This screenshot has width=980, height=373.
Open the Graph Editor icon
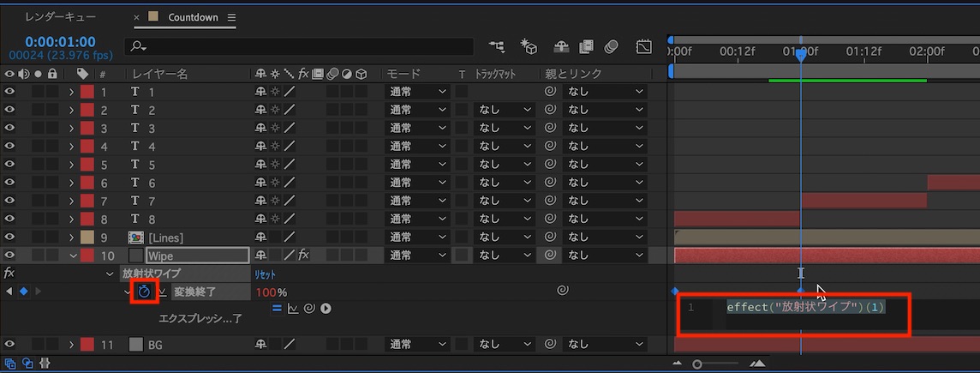click(x=643, y=46)
